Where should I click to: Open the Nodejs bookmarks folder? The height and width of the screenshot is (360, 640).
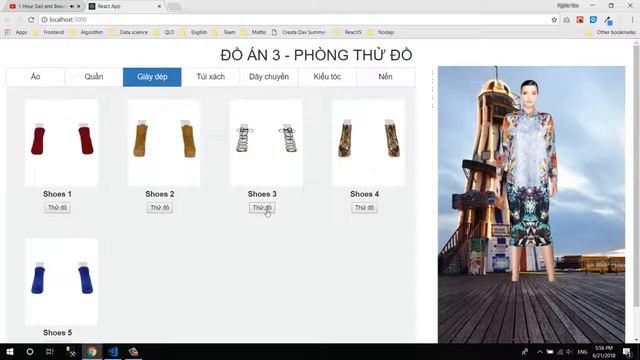tap(381, 32)
